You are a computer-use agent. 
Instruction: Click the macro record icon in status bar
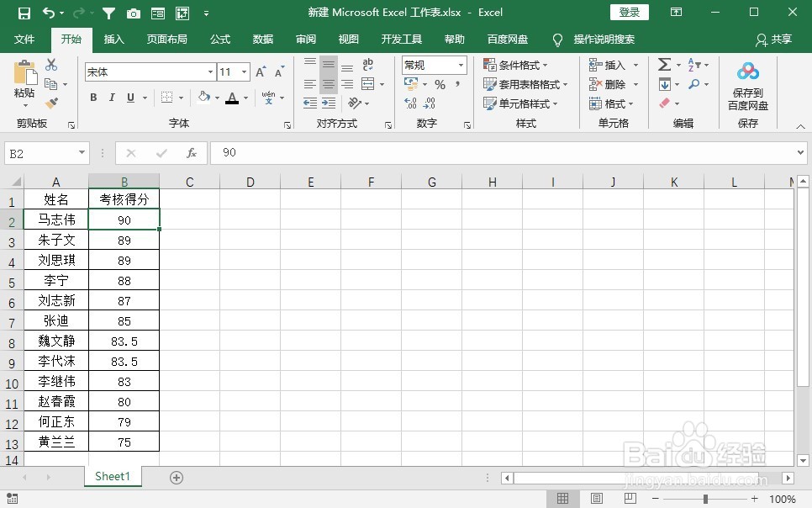[x=13, y=499]
